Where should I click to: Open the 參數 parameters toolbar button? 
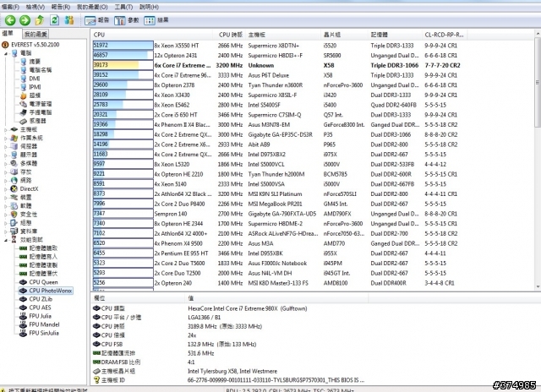point(127,20)
